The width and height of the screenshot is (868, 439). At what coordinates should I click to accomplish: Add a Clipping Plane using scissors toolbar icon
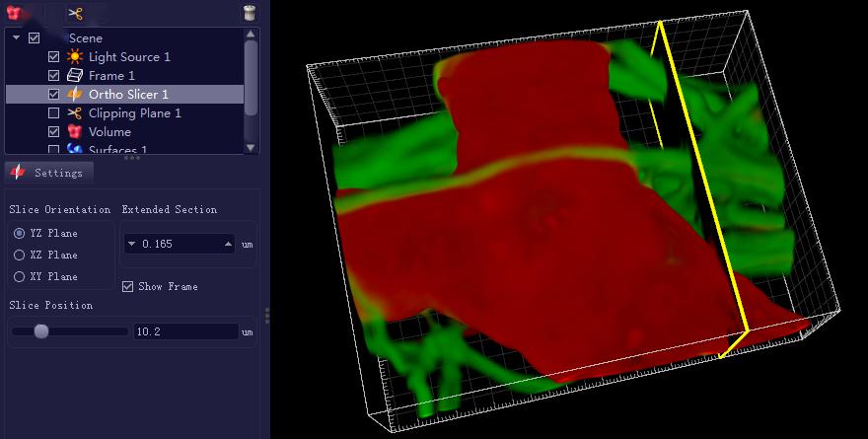75,13
